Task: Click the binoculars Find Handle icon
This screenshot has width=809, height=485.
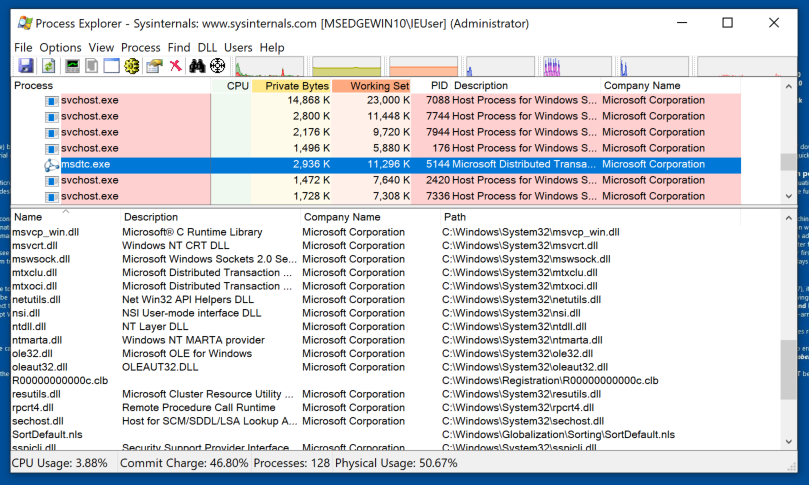Action: (x=197, y=66)
